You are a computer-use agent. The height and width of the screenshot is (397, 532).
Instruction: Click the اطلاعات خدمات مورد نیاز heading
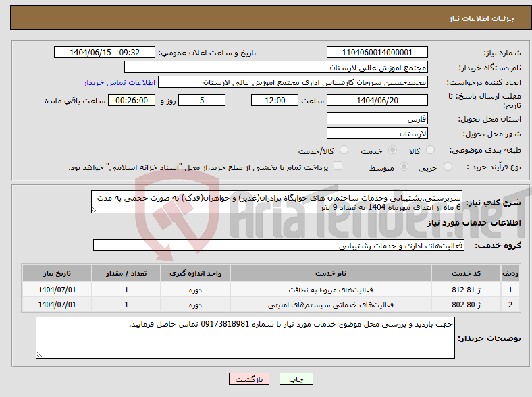click(474, 223)
